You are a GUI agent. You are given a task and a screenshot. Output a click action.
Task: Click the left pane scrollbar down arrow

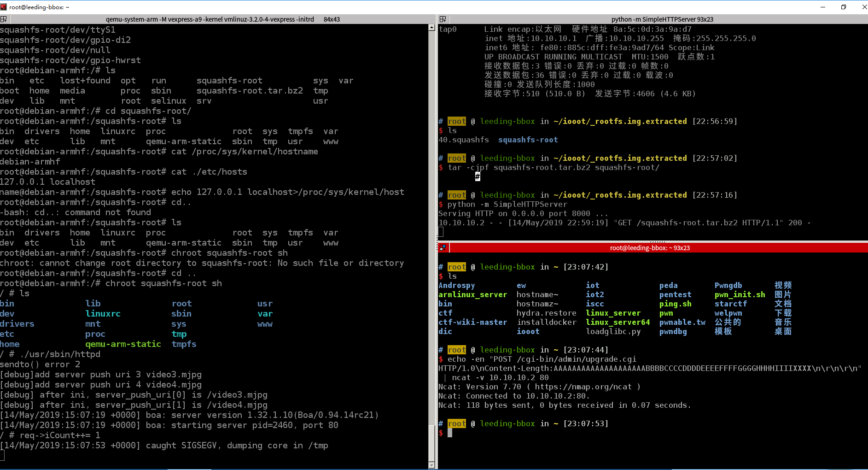click(x=431, y=464)
